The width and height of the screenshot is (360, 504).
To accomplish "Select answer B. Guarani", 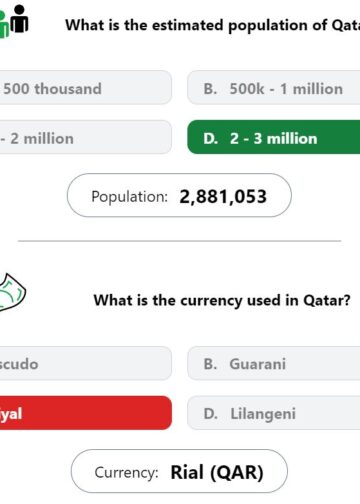I will (274, 363).
